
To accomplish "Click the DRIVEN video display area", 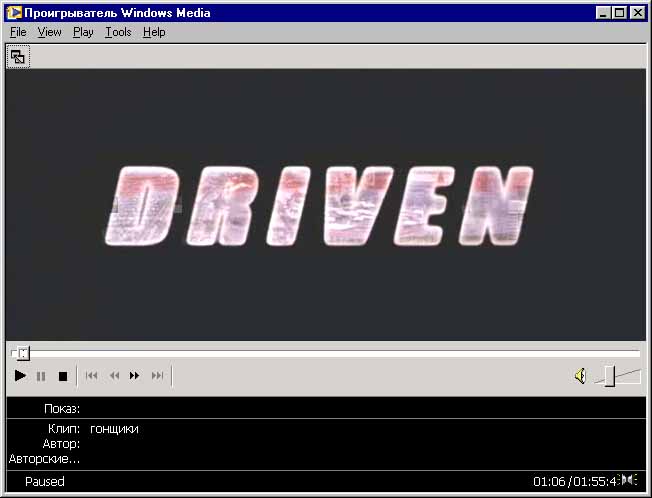I will (326, 205).
